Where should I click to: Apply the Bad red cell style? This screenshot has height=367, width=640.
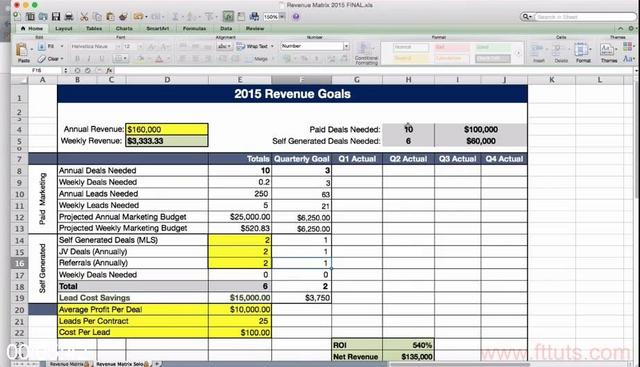[x=452, y=47]
